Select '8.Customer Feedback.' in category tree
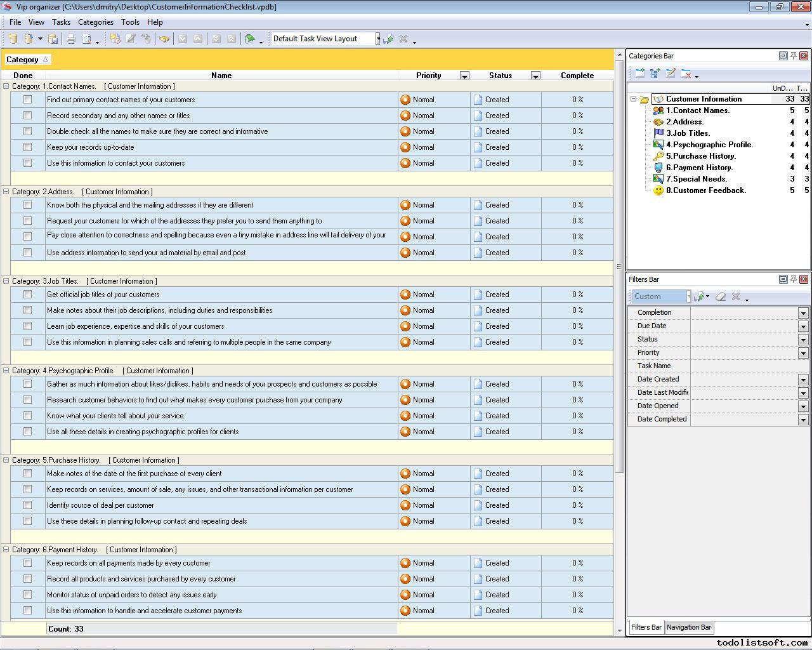This screenshot has height=650, width=812. point(705,190)
